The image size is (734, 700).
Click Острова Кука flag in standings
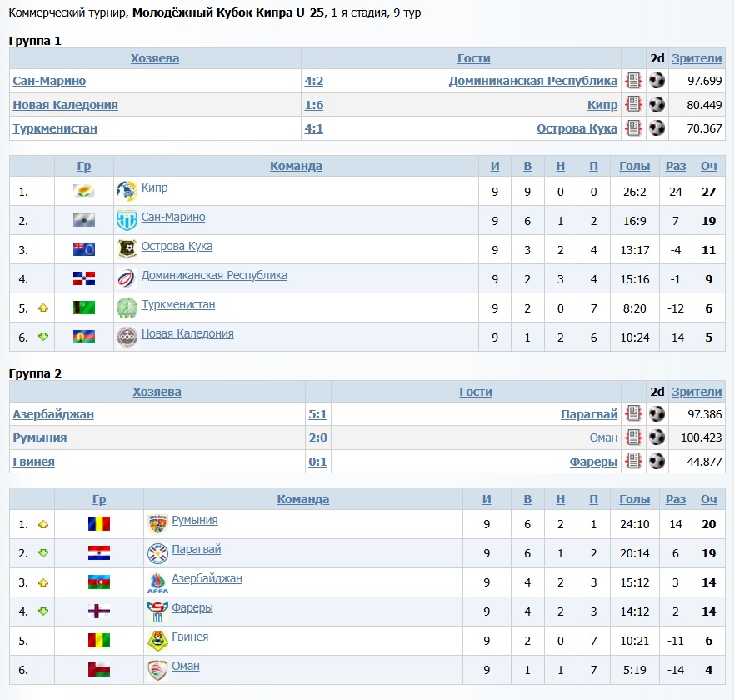[x=84, y=249]
